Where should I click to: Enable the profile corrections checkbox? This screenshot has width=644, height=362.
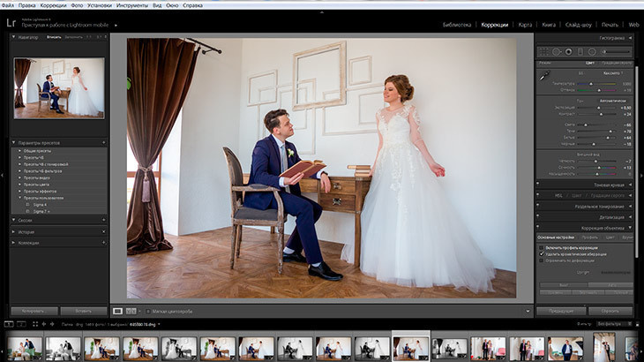pyautogui.click(x=542, y=247)
